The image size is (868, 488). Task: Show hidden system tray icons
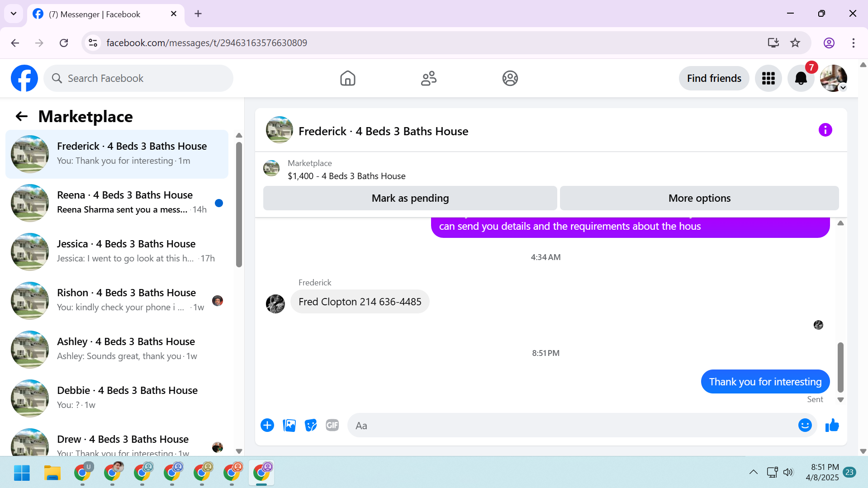(x=753, y=472)
